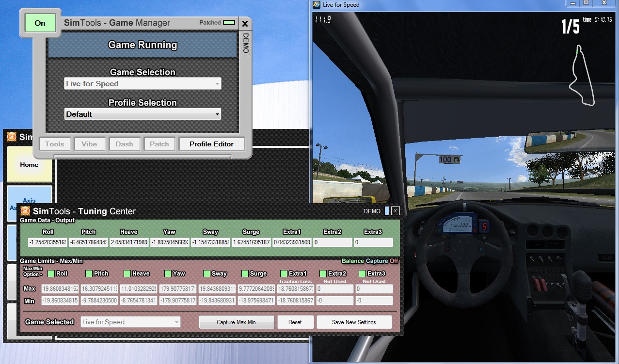
Task: Click the Sway Max limit field
Action: point(218,289)
